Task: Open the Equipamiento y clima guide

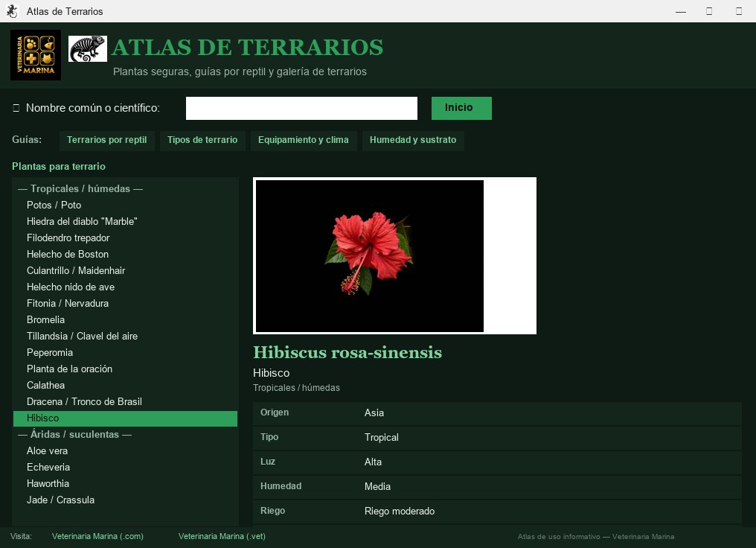Action: pyautogui.click(x=304, y=141)
